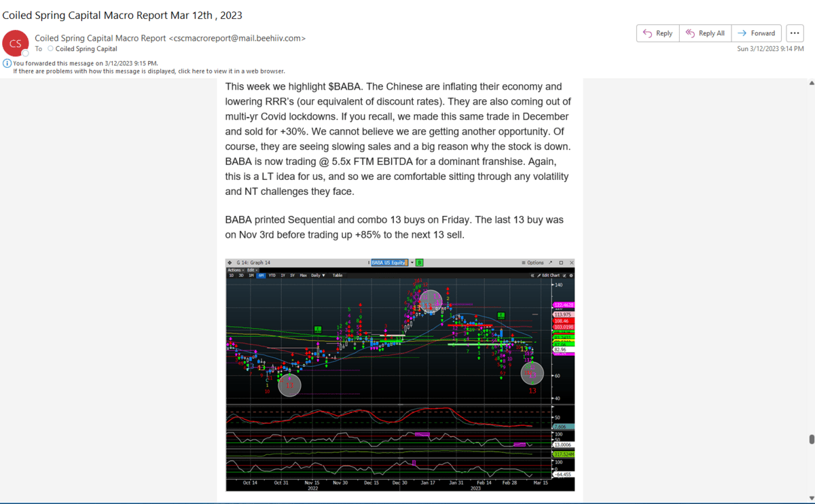This screenshot has width=815, height=504.
Task: Click the double-chevron collapse icon in chart
Action: 532,275
